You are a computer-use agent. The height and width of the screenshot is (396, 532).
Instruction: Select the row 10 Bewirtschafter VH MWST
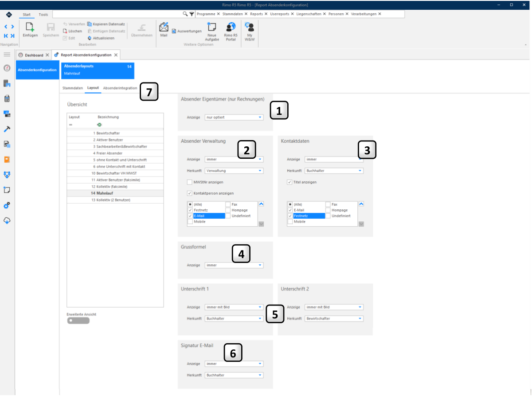tap(115, 173)
